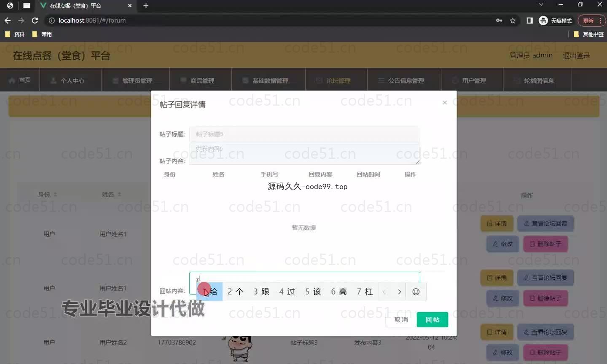Click the 无痕模式 incognito indicator
607x364 pixels.
(555, 20)
